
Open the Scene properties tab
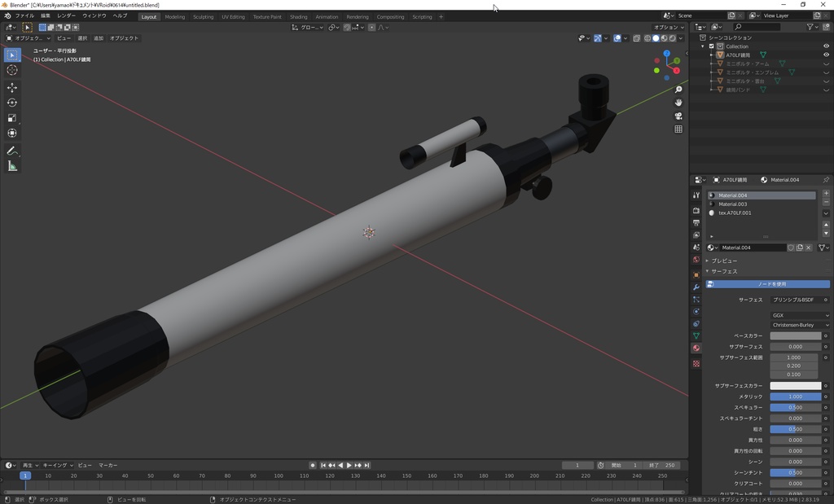pyautogui.click(x=696, y=248)
